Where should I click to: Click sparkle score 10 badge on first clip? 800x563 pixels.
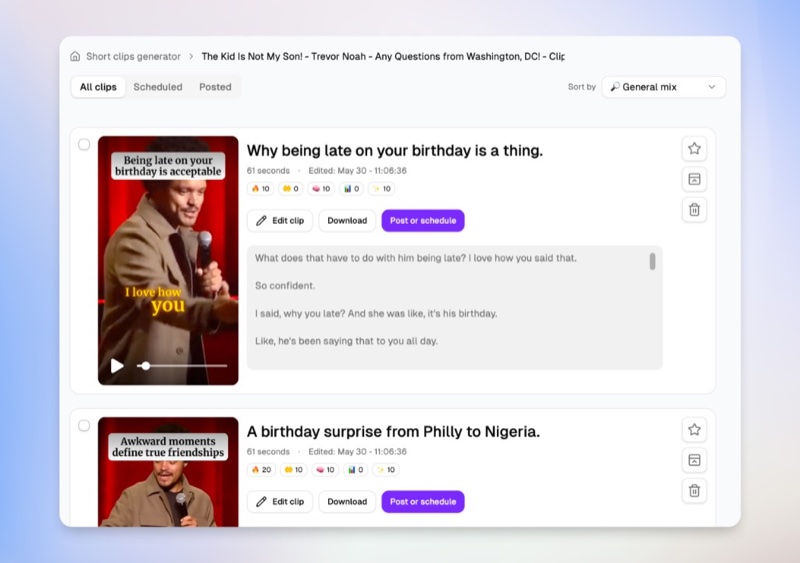[x=382, y=189]
